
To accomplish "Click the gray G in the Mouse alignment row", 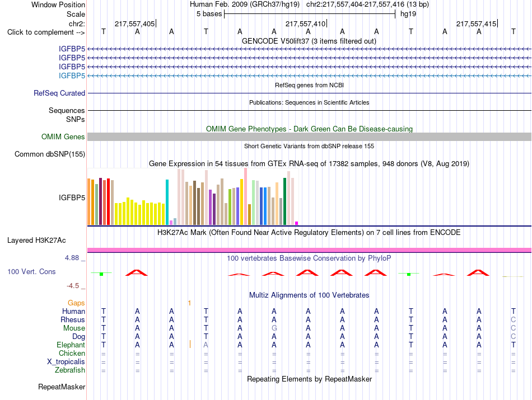I will click(274, 328).
